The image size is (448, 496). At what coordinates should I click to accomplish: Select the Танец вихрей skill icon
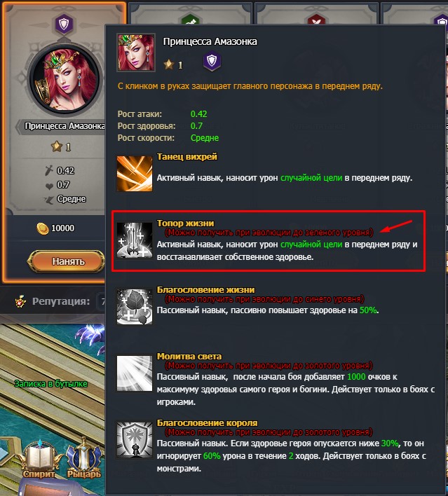[135, 173]
